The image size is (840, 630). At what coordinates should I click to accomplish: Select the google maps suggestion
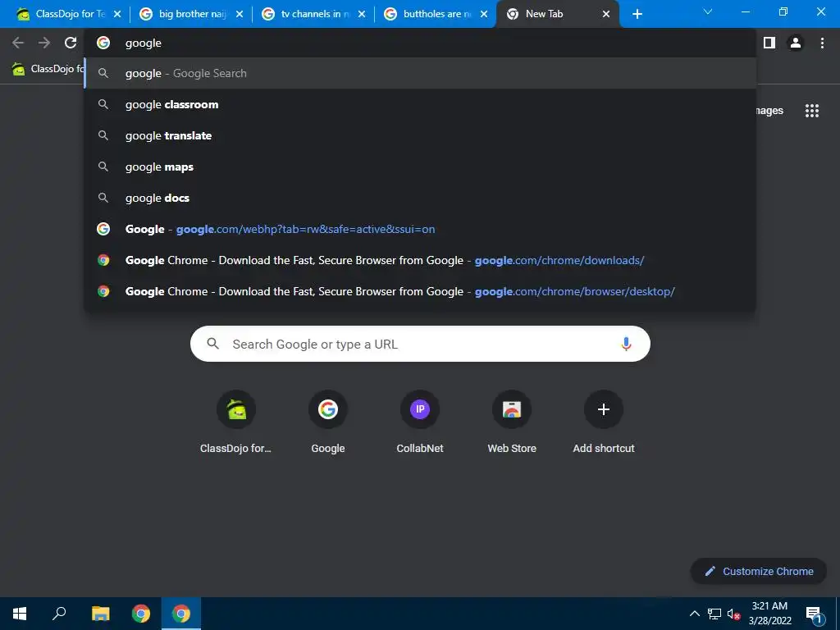pyautogui.click(x=420, y=167)
